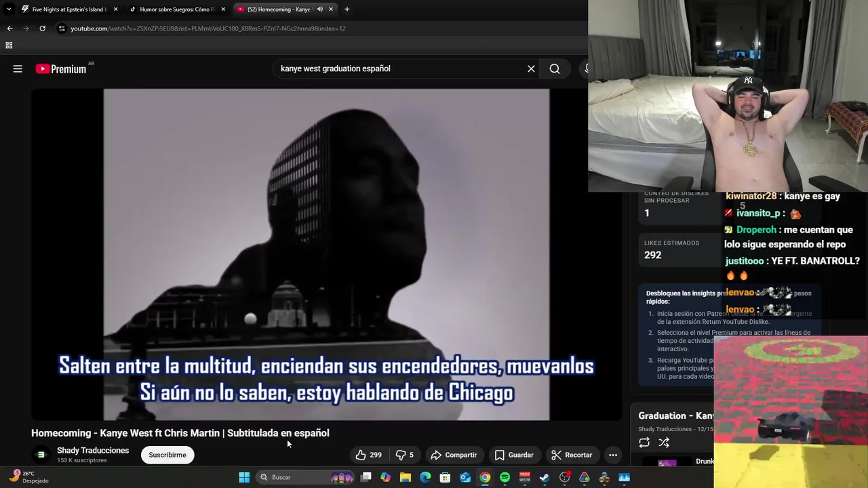The width and height of the screenshot is (868, 488).
Task: Open Voicemeeter from the taskbar
Action: coord(525,477)
